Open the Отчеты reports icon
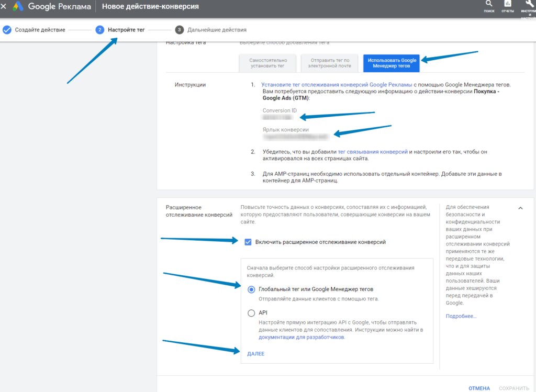The image size is (536, 392). [x=508, y=6]
